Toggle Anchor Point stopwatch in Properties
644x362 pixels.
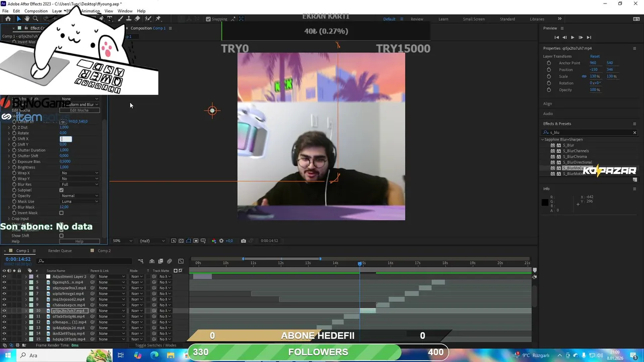[549, 63]
